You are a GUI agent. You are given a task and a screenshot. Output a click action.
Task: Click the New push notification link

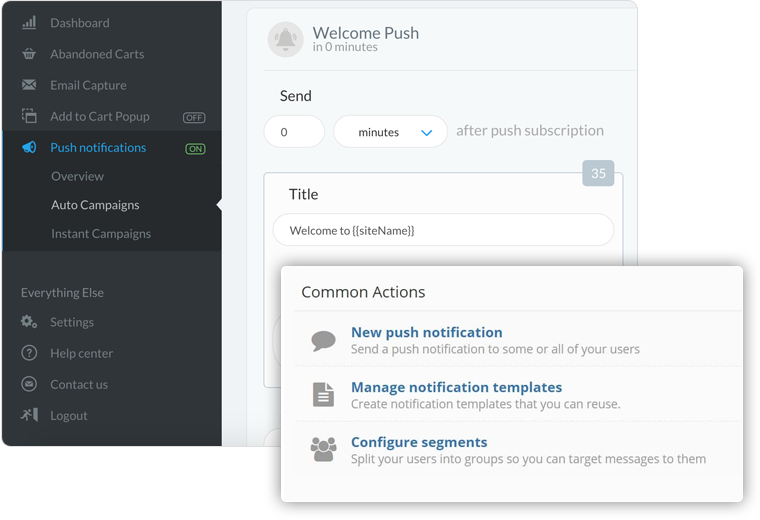(427, 332)
